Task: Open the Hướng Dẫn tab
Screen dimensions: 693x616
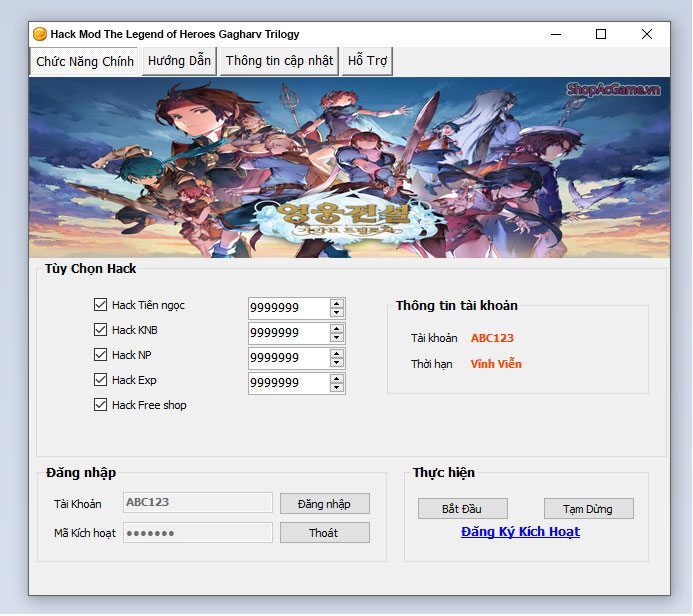Action: click(x=179, y=61)
